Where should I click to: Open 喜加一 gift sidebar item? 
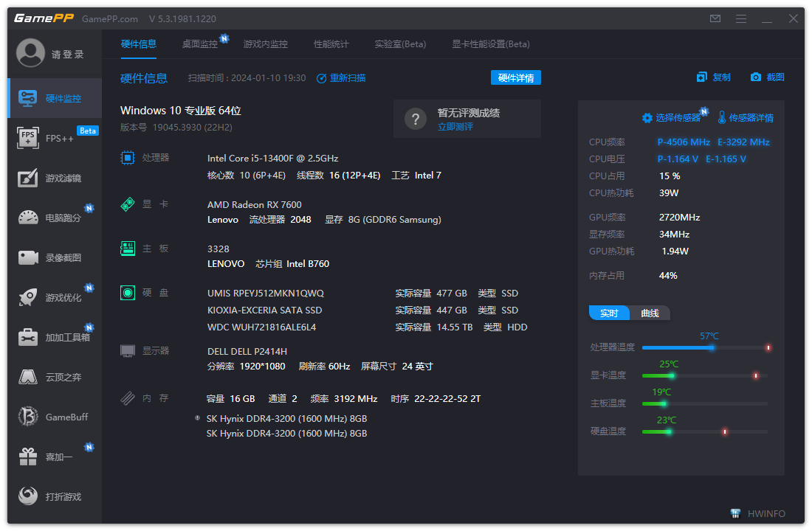[x=55, y=457]
